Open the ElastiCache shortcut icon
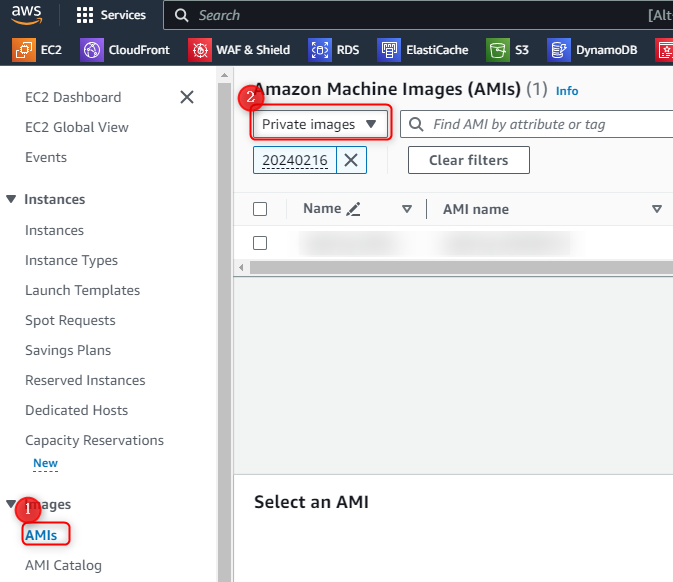The height and width of the screenshot is (582, 673). pos(389,50)
